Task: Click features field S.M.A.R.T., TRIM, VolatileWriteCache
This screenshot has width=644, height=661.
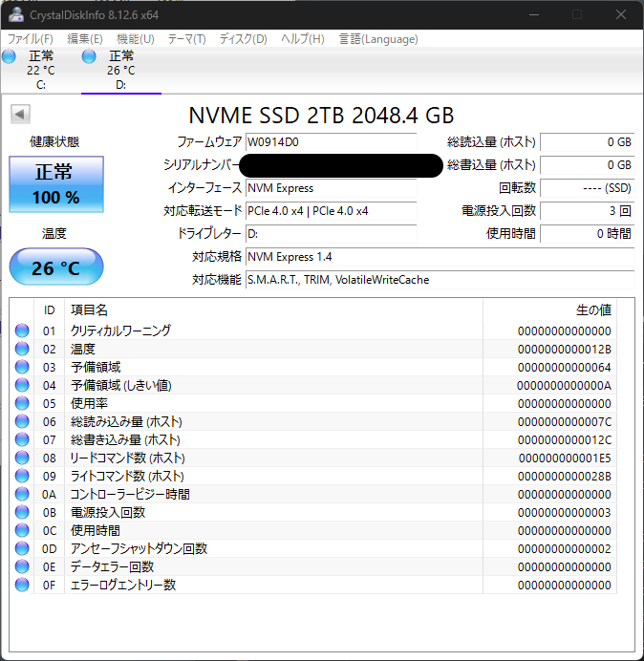Action: point(440,280)
